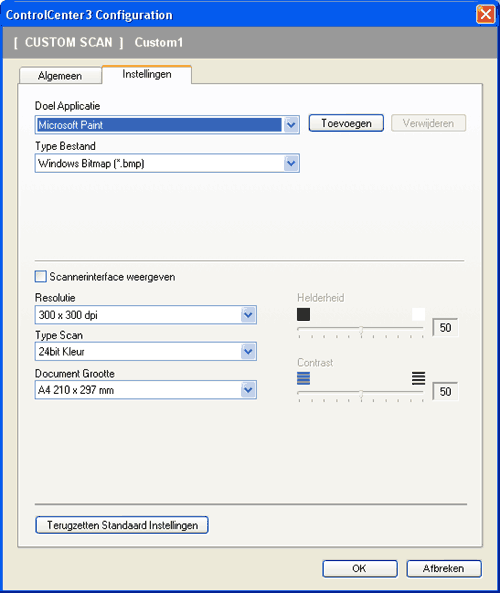Confirm with the OK button
500x593 pixels.
click(x=360, y=568)
